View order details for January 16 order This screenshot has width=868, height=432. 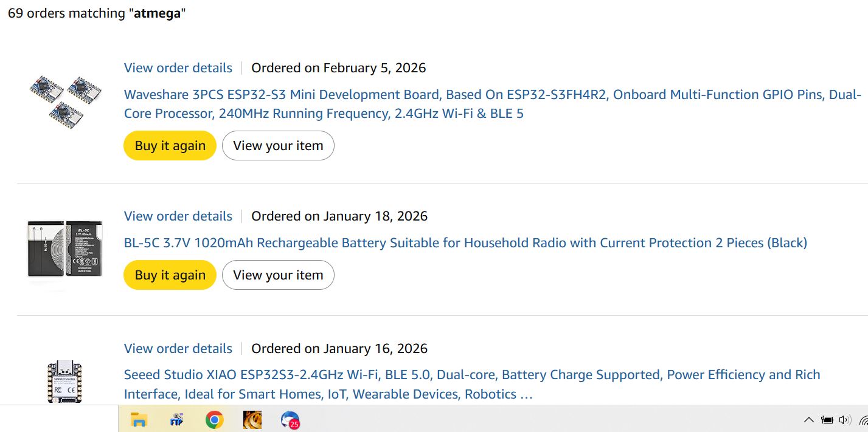coord(178,348)
